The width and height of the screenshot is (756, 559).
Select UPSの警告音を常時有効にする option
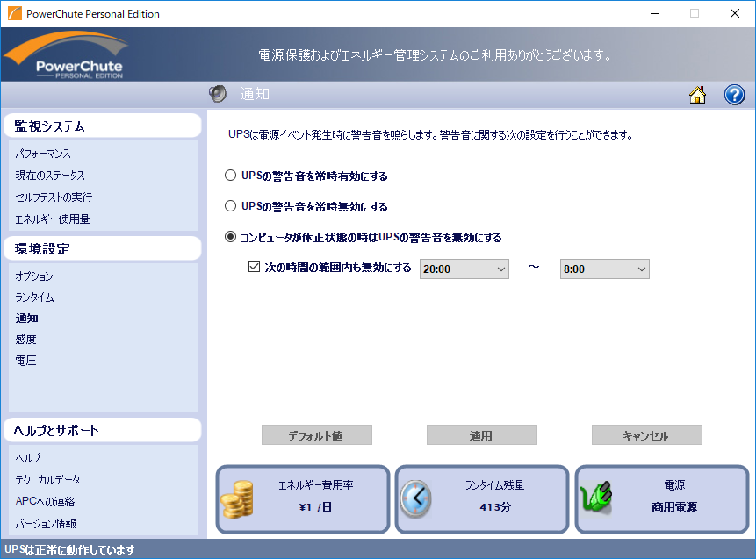tap(230, 176)
